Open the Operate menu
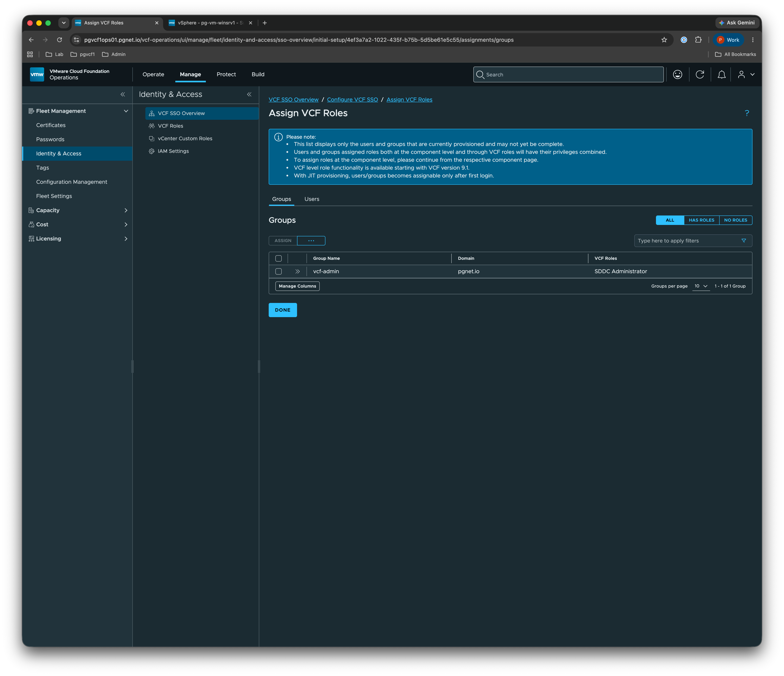Viewport: 784px width, 676px height. [153, 74]
